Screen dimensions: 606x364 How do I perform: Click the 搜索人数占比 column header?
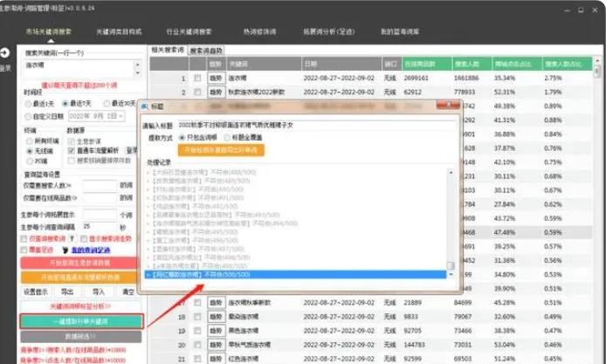(x=568, y=64)
